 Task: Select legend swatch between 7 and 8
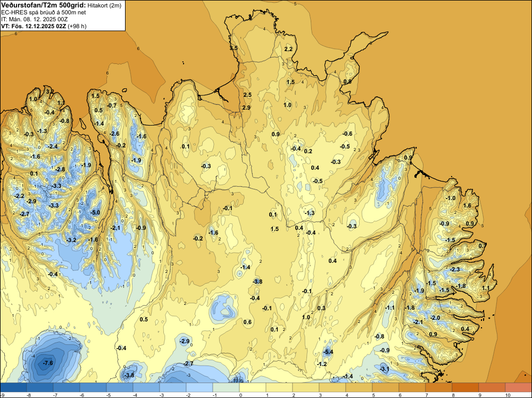pyautogui.click(x=439, y=387)
